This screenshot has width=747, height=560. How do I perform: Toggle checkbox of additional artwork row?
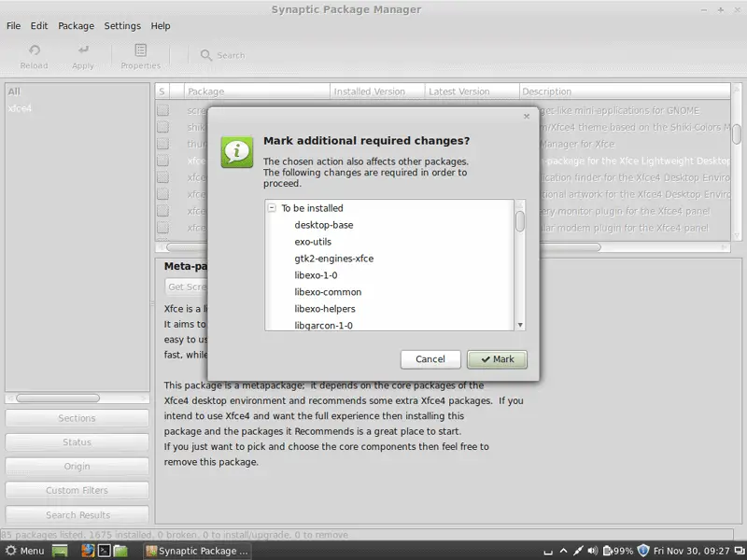tap(162, 194)
